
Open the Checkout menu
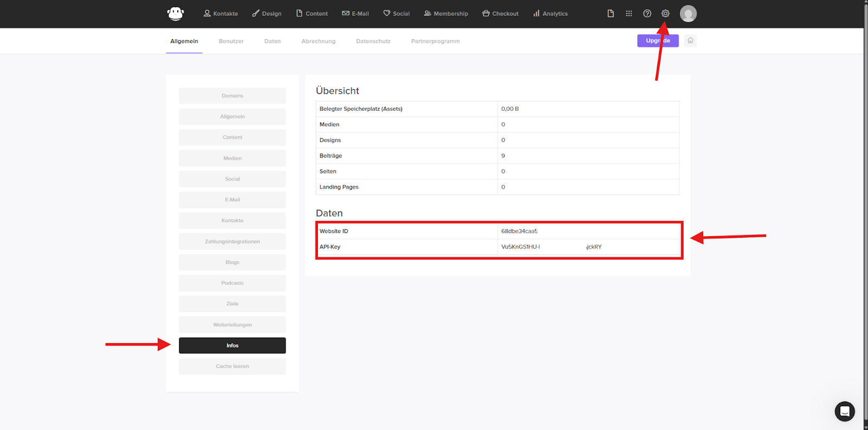pyautogui.click(x=500, y=14)
